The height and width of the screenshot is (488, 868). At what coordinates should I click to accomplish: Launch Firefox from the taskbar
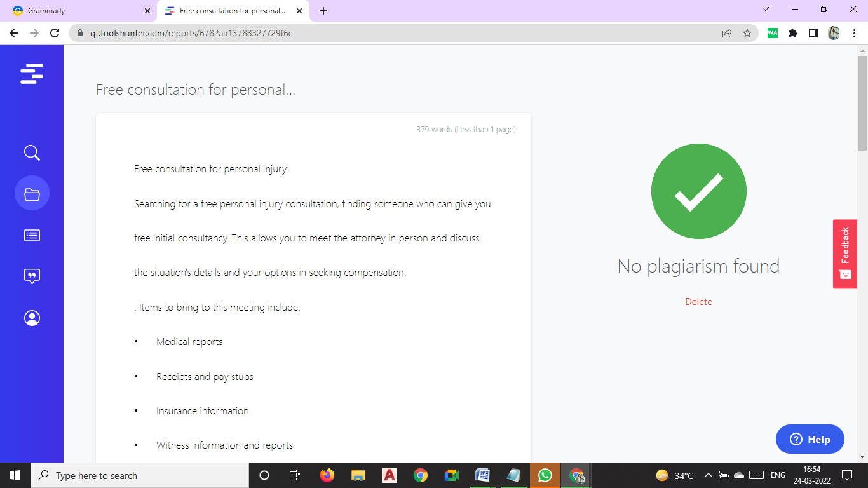327,475
